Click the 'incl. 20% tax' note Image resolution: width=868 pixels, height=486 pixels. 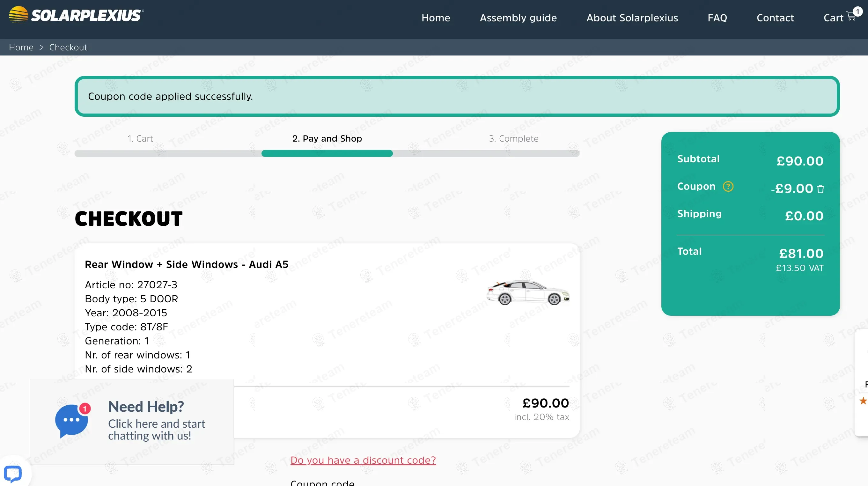541,417
